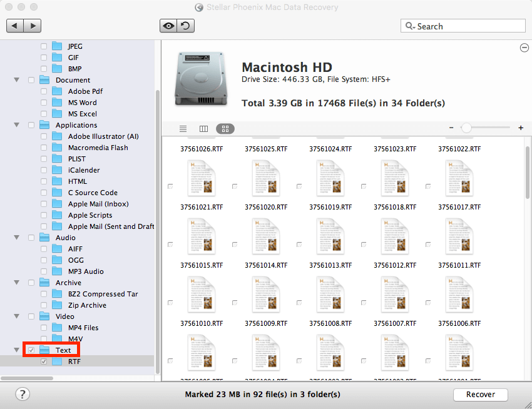Click the MP3 Audio folder icon
Image resolution: width=532 pixels, height=409 pixels.
(x=57, y=271)
